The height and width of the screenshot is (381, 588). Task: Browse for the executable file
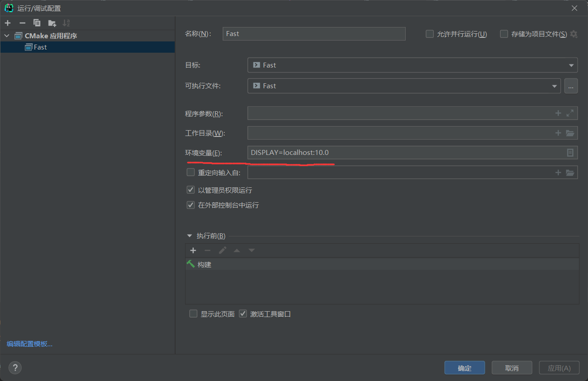[570, 86]
